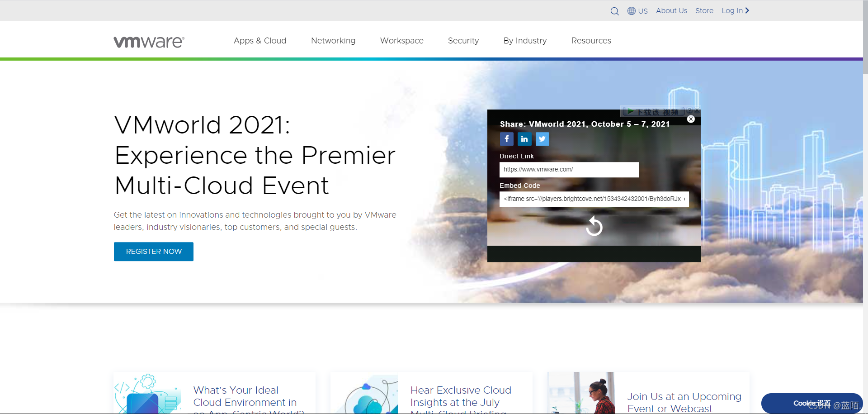The width and height of the screenshot is (868, 414).
Task: Click the REGISTER NOW button
Action: pos(154,252)
